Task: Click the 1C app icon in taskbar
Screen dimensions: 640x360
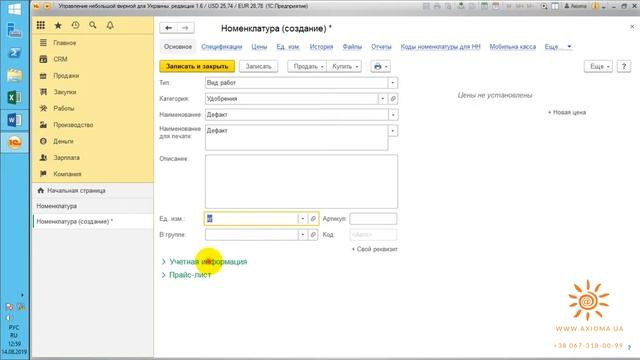Action: coord(14,142)
